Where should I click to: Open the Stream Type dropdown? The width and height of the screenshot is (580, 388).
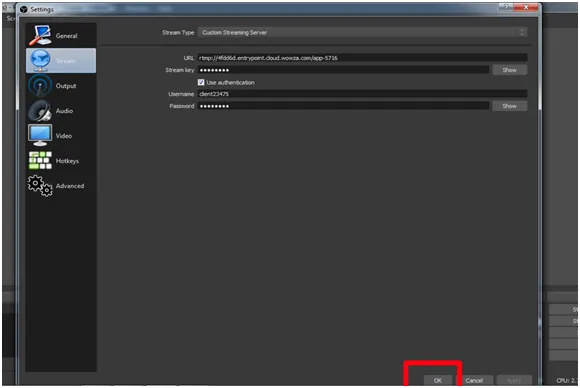(x=362, y=33)
